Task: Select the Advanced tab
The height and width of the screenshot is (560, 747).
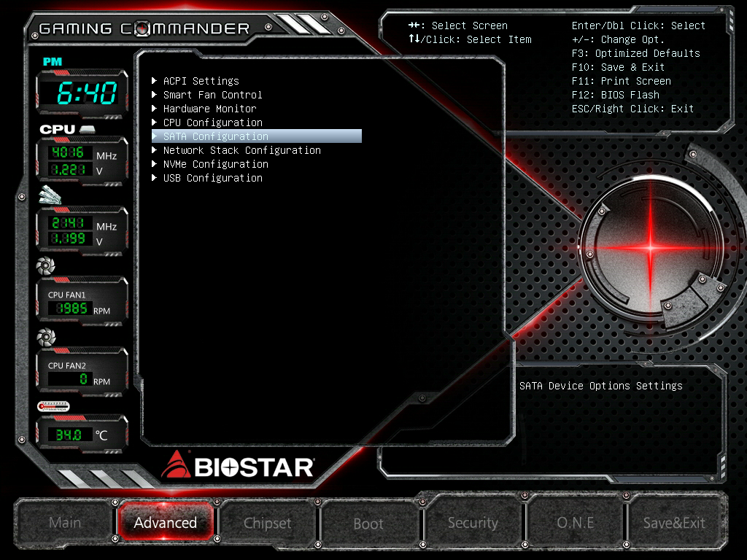Action: [x=166, y=523]
